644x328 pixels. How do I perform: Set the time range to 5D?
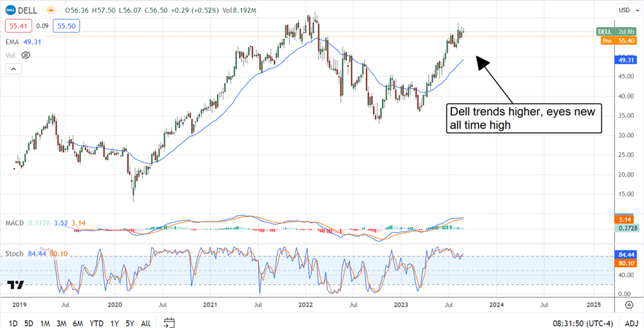29,323
